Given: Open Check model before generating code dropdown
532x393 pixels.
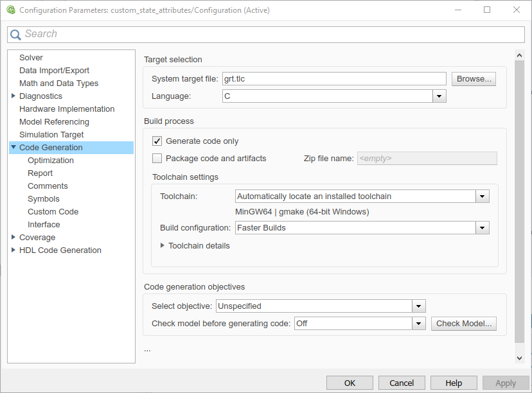Looking at the screenshot, I should tap(418, 324).
